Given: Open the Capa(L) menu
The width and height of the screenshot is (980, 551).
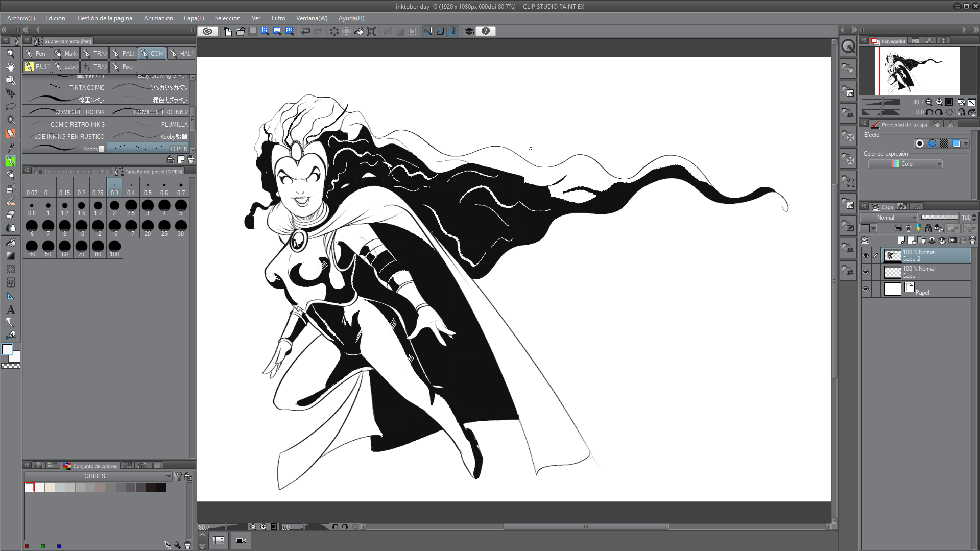Looking at the screenshot, I should coord(194,18).
